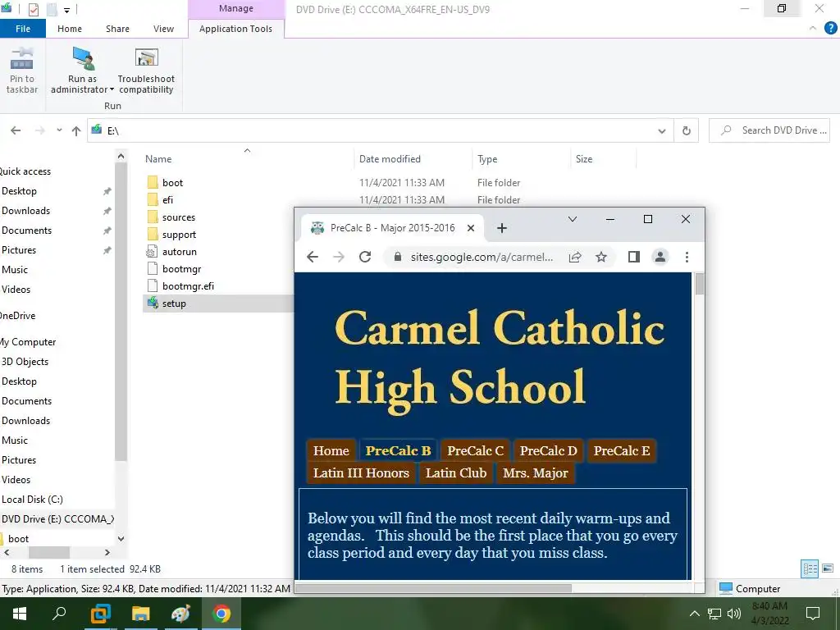
Task: Switch to Share ribbon tab
Action: (x=117, y=29)
